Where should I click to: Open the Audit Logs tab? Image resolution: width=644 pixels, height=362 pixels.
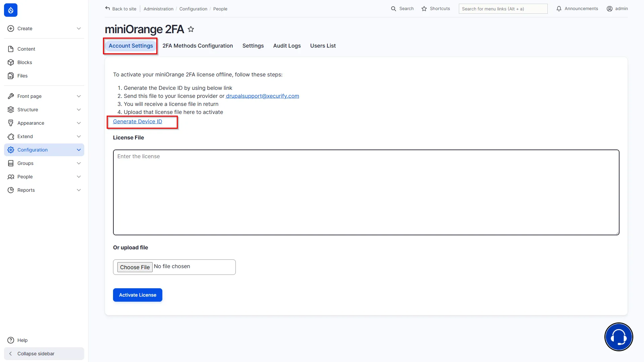pyautogui.click(x=287, y=46)
